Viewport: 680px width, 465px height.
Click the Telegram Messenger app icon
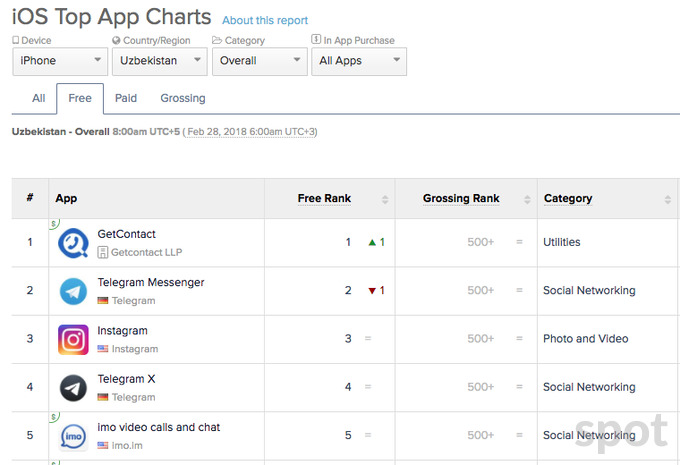73,291
